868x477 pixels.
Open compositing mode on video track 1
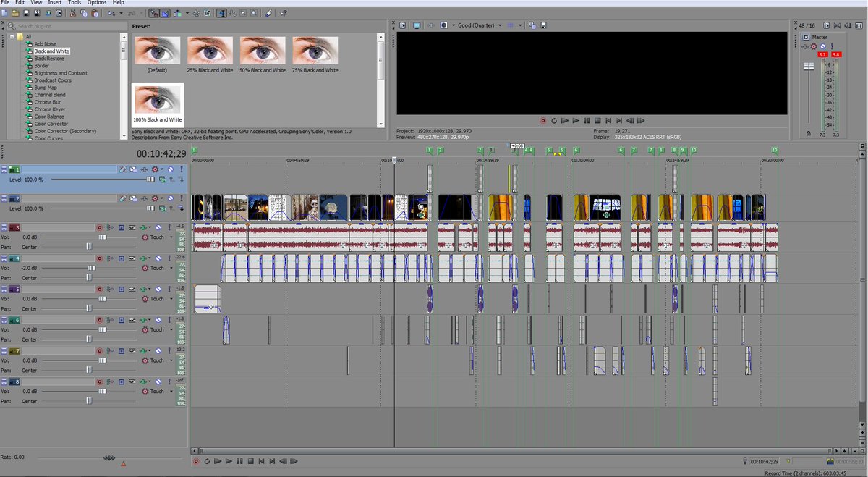click(x=163, y=180)
